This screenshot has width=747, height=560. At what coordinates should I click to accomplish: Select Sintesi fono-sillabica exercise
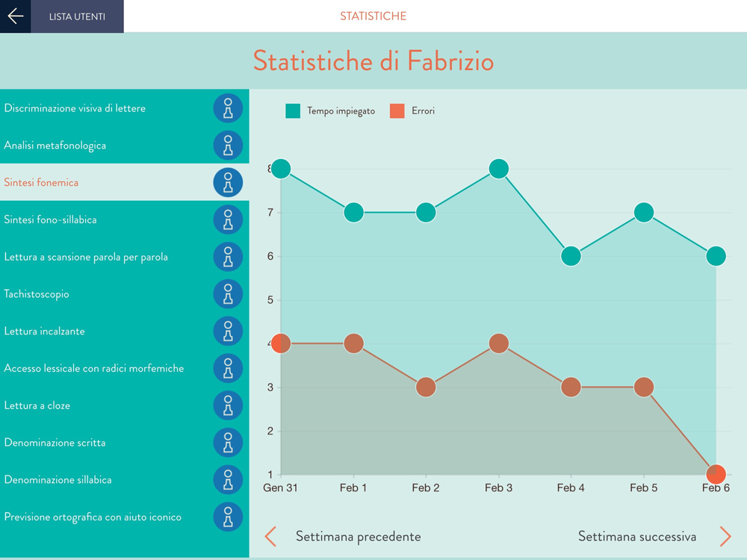124,220
